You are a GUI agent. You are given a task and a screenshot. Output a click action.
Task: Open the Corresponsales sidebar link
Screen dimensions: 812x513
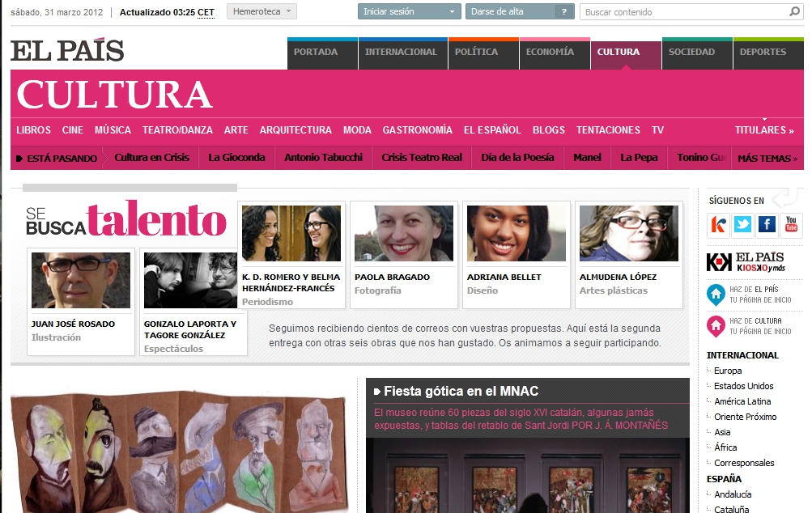(x=744, y=463)
